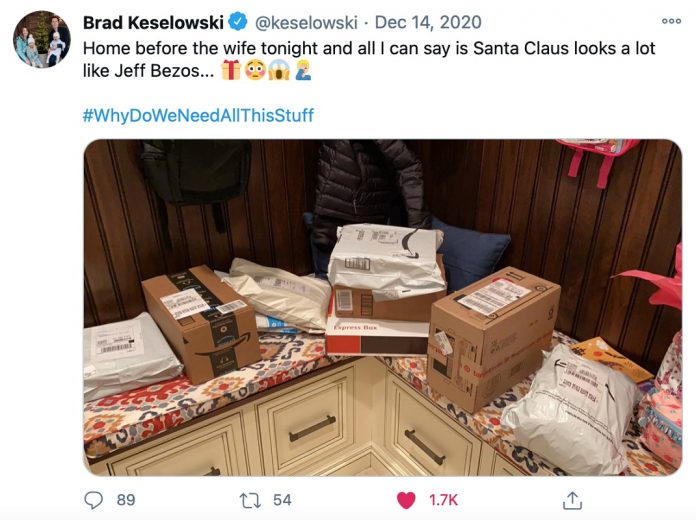
Task: Click the 89 replies count
Action: (x=126, y=500)
